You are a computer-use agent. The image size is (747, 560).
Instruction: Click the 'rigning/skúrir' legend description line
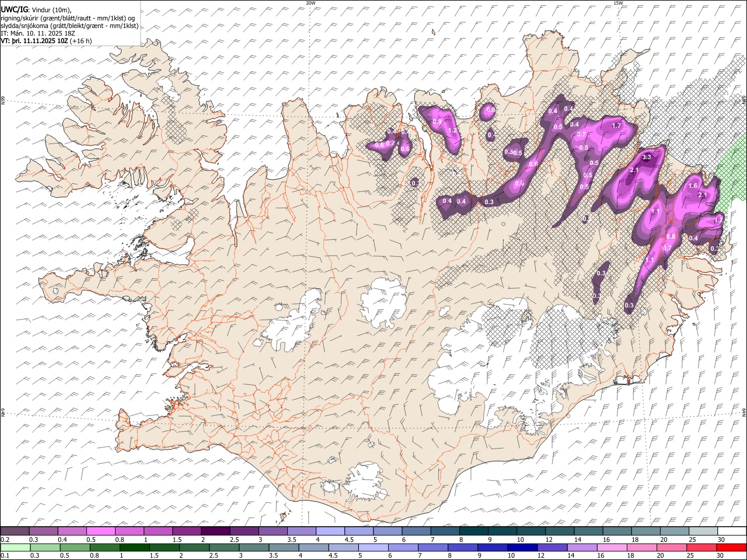click(x=68, y=17)
